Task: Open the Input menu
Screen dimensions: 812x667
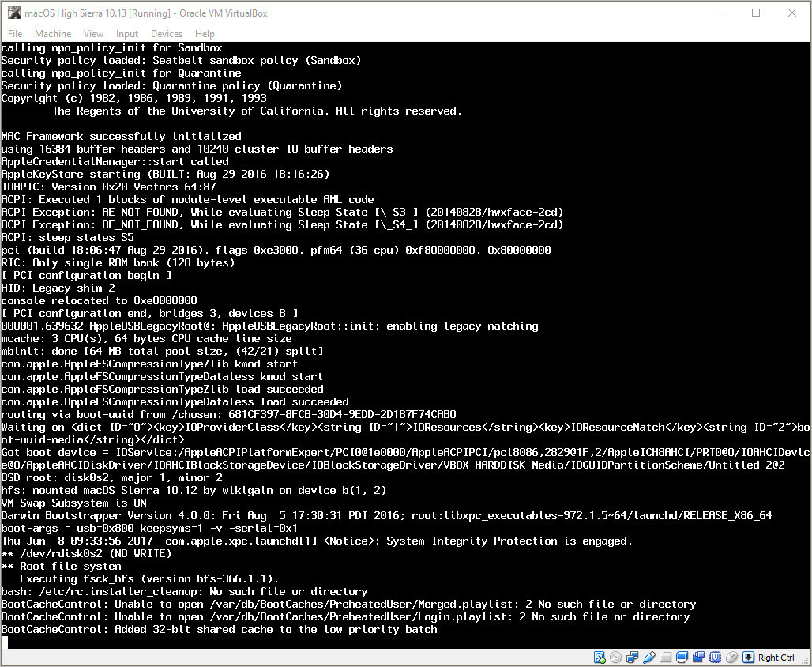Action: pos(127,34)
